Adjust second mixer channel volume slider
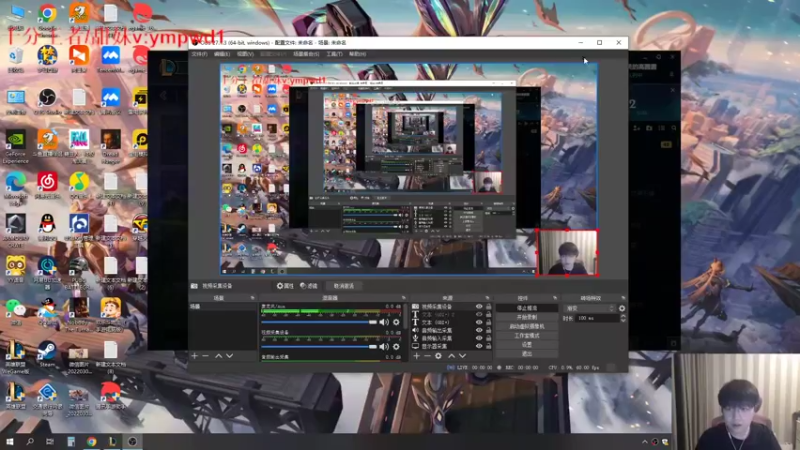The image size is (800, 450). (319, 347)
